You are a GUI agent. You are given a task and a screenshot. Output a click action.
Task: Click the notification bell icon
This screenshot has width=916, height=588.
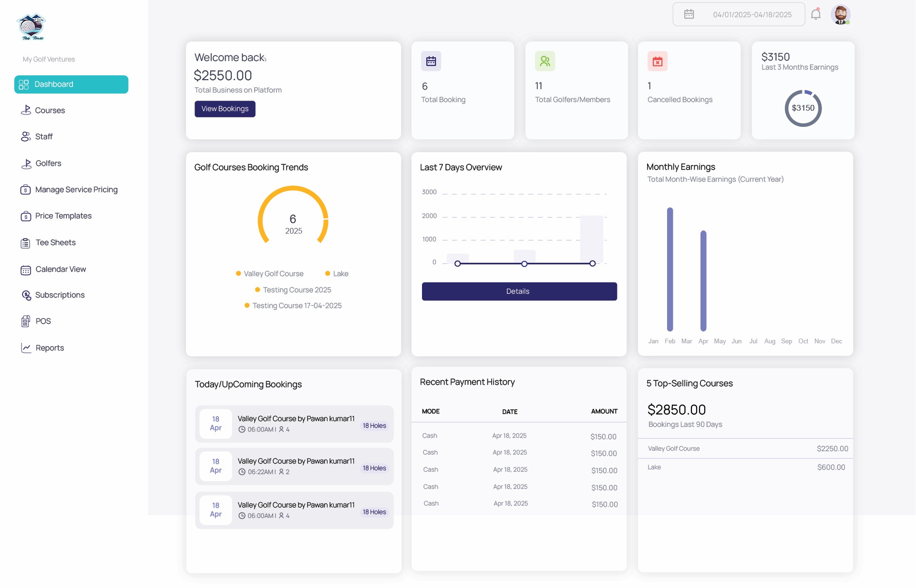click(815, 14)
